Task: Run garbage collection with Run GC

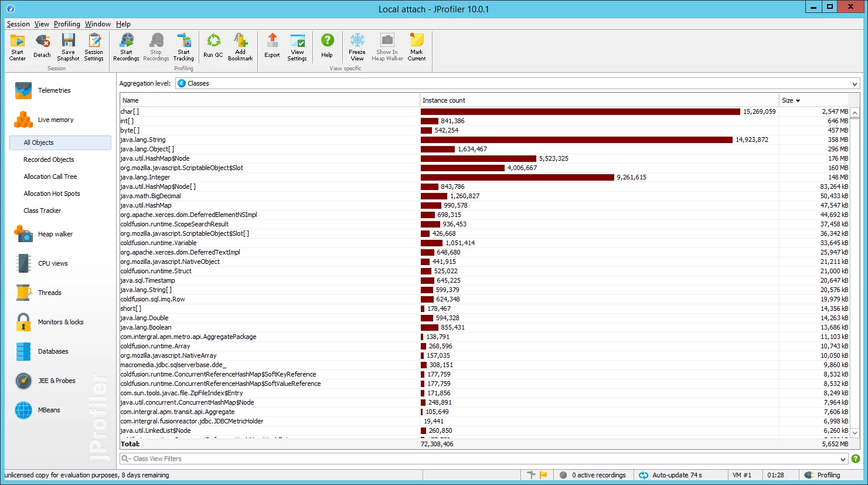Action: pos(213,47)
